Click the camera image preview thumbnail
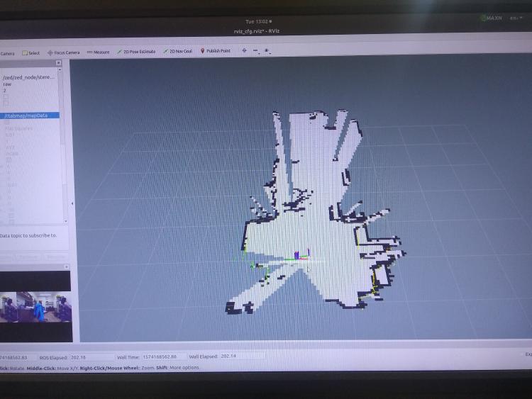The width and height of the screenshot is (532, 399). coord(34,306)
